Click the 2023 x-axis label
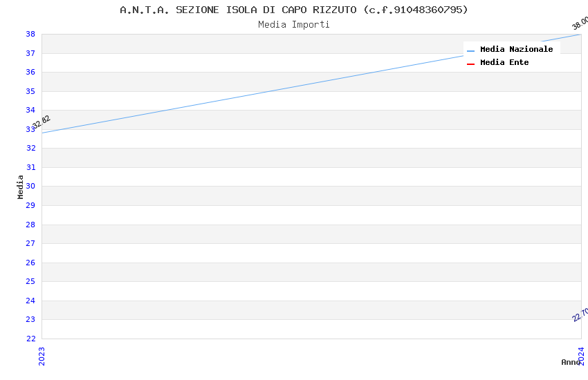This screenshot has width=588, height=380. click(42, 356)
